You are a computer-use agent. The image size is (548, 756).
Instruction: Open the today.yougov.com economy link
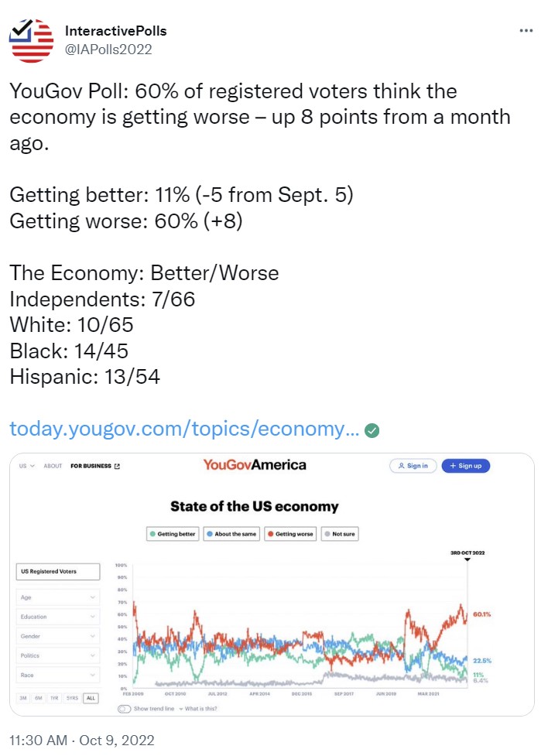click(x=184, y=429)
